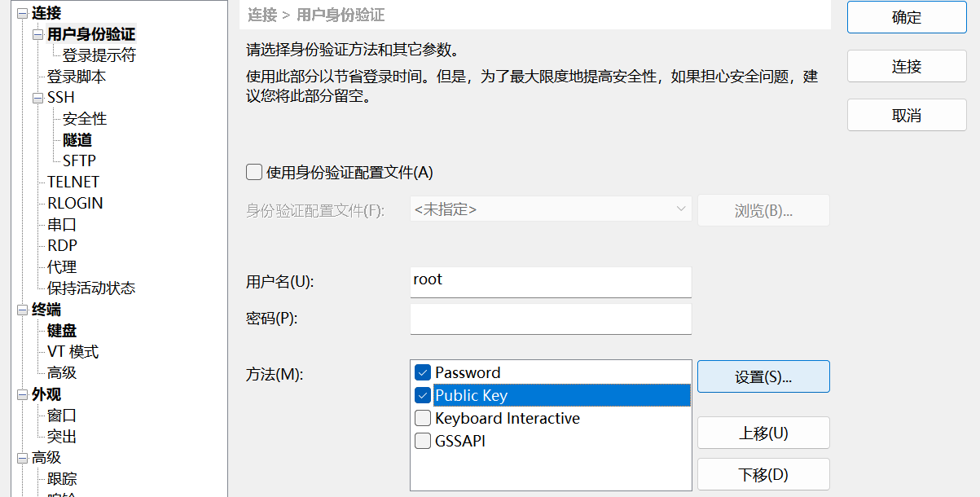Check the Keyboard Interactive method
The width and height of the screenshot is (980, 497).
[423, 418]
